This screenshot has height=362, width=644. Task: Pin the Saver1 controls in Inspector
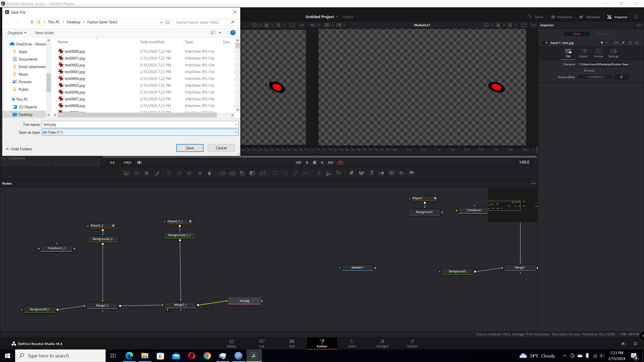coord(623,43)
